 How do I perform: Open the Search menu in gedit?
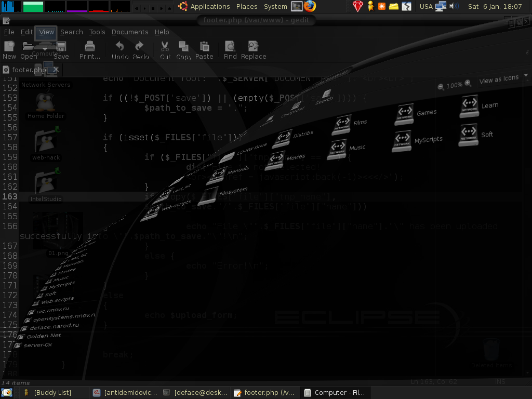[71, 32]
